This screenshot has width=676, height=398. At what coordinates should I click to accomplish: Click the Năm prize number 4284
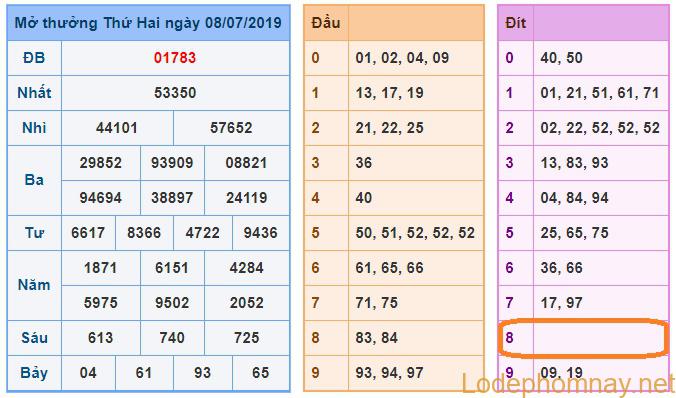click(x=246, y=268)
